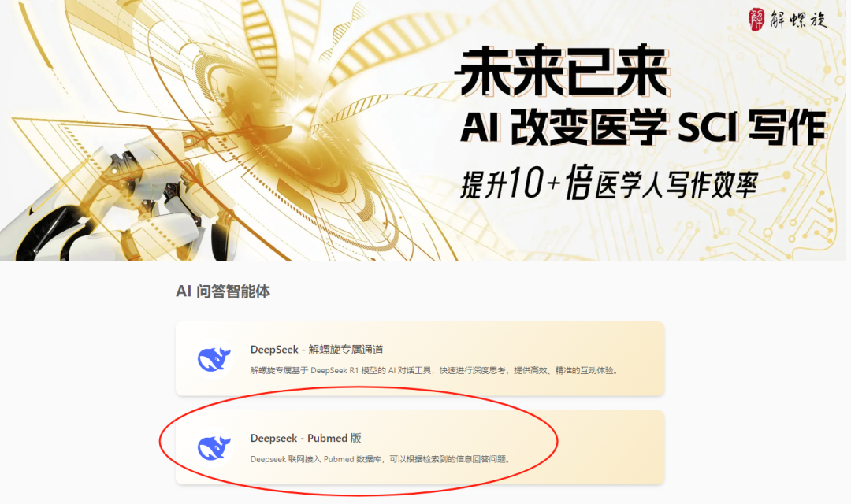Open the DeepSeek - 解螺旋专属通道 title
This screenshot has width=851, height=504.
point(317,350)
